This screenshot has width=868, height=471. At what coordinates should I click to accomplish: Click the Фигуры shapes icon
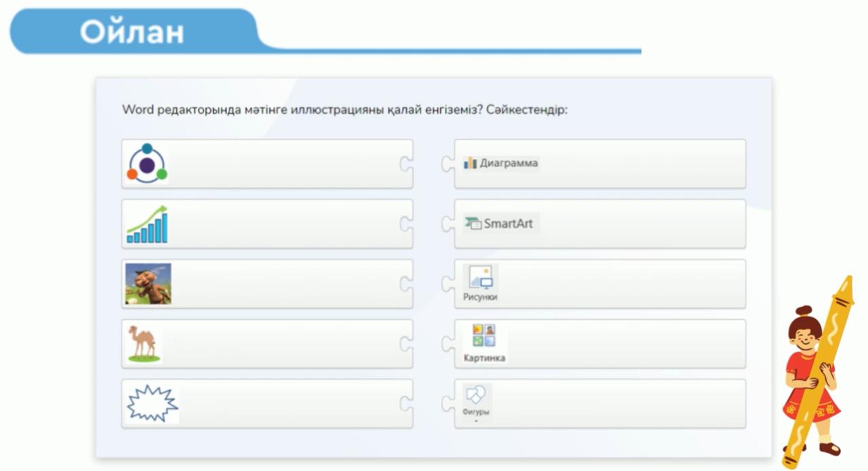click(477, 394)
